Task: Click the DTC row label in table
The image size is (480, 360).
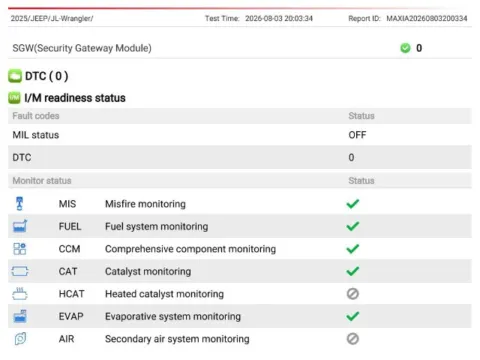Action: pyautogui.click(x=22, y=157)
